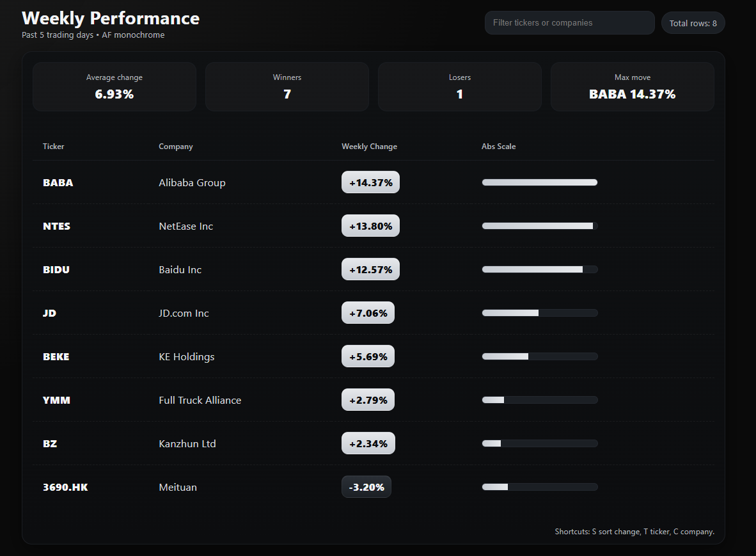Screen dimensions: 756x556
Task: Click the +14.37% change badge
Action: tap(370, 182)
